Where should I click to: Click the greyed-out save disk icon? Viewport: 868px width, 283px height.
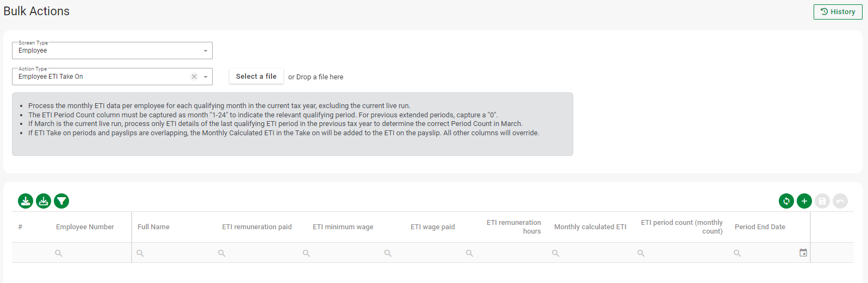coord(822,201)
